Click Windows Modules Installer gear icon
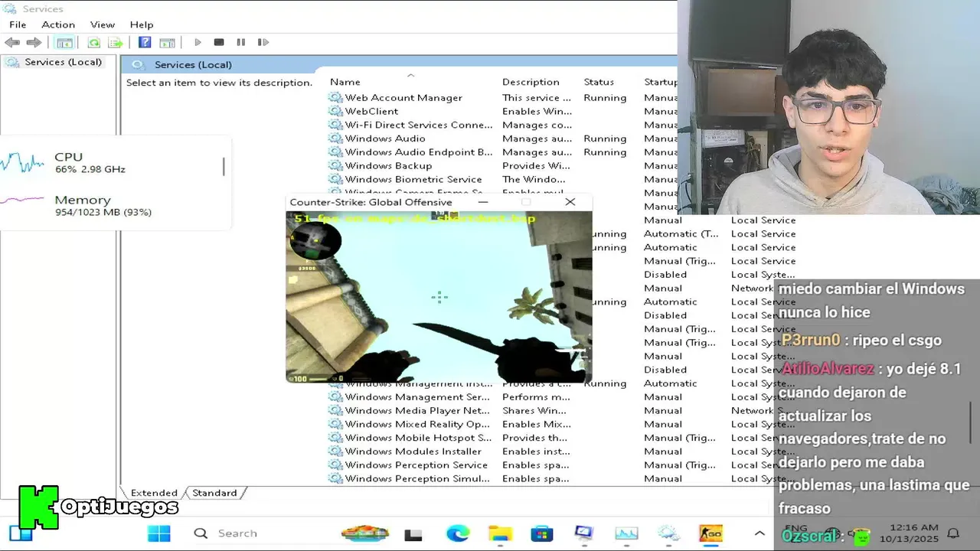The width and height of the screenshot is (980, 551). [335, 452]
